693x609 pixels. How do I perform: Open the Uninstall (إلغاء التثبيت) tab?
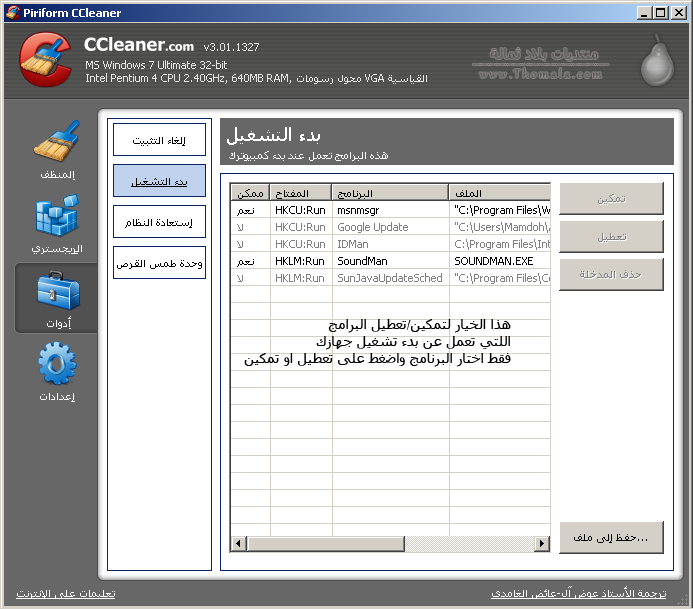[x=159, y=140]
